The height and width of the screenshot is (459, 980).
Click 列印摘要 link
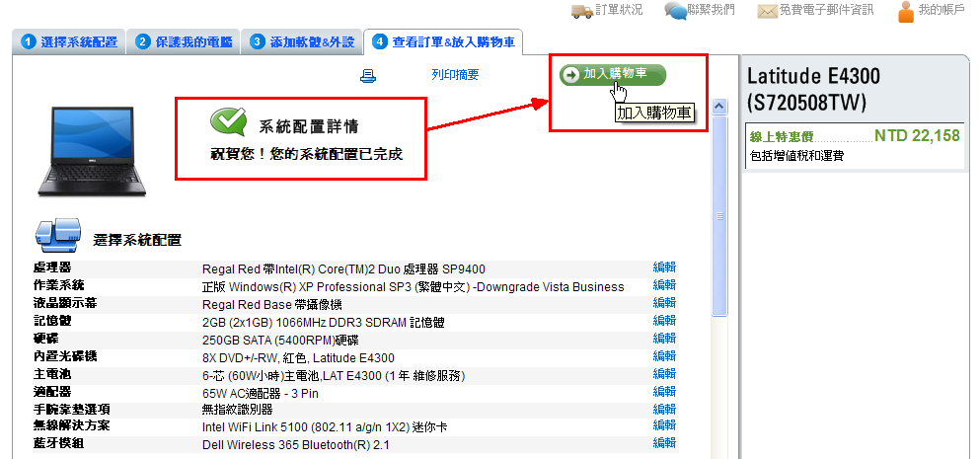tap(455, 75)
